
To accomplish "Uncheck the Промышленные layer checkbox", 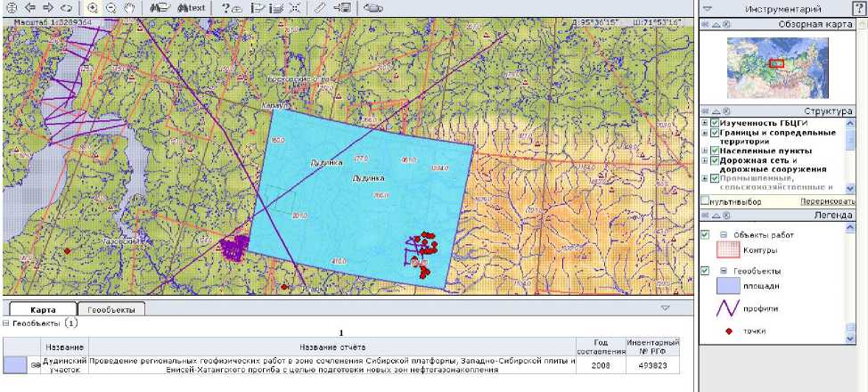I will 715,179.
